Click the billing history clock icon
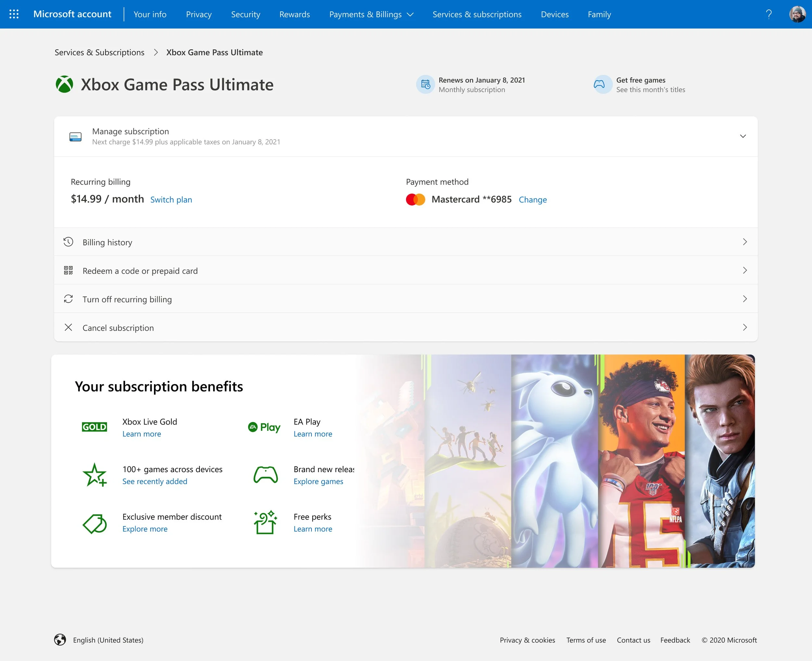The height and width of the screenshot is (661, 812). tap(69, 241)
